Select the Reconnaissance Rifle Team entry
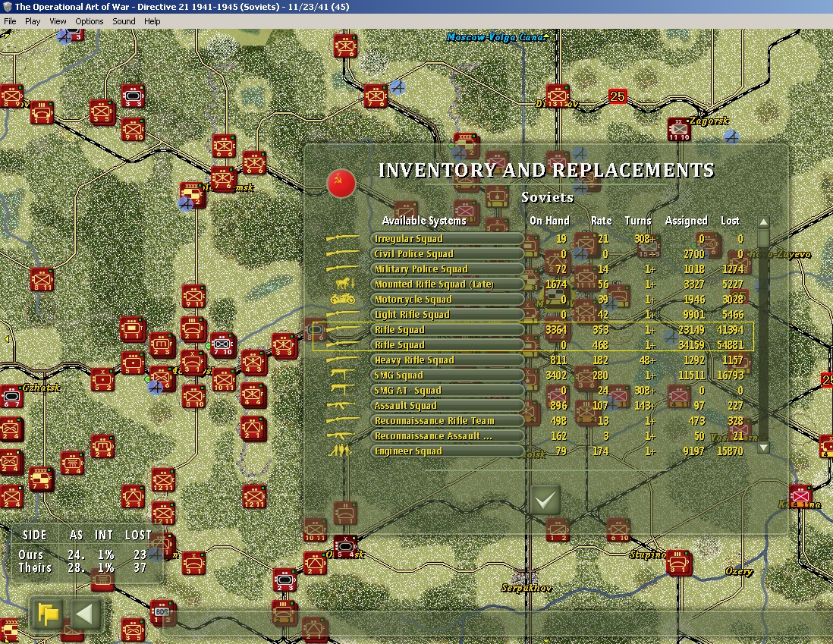The image size is (833, 644). tap(448, 420)
